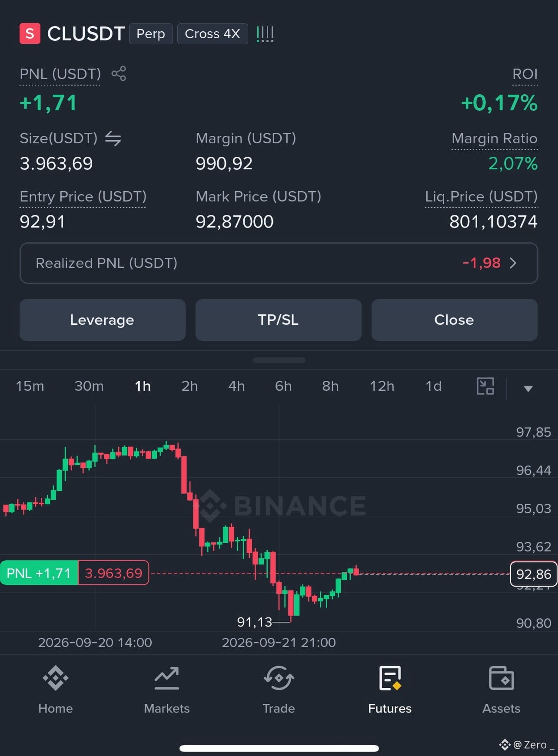Select the Futures tab icon
The width and height of the screenshot is (558, 756).
point(390,678)
